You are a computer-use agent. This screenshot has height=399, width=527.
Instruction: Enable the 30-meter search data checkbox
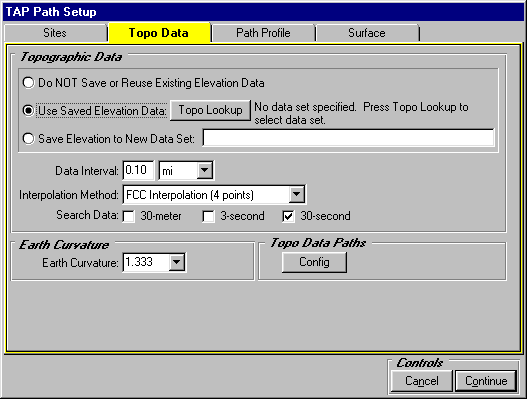(129, 216)
